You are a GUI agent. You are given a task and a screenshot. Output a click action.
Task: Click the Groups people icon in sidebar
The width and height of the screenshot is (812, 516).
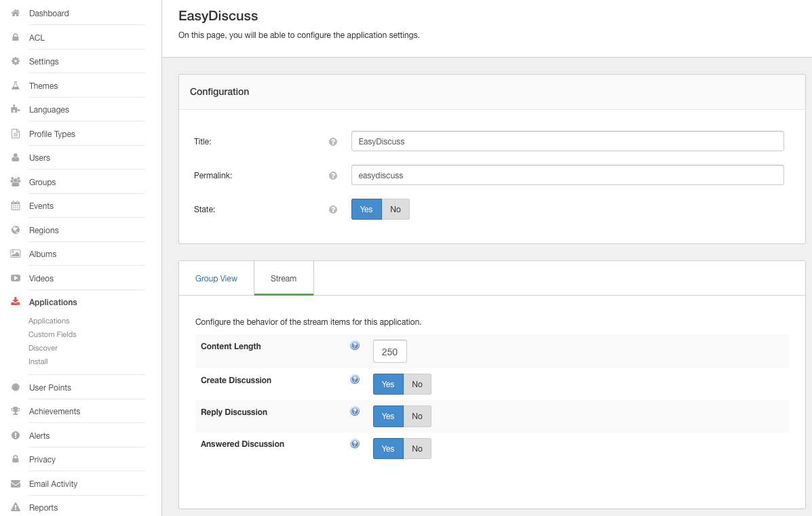(16, 182)
